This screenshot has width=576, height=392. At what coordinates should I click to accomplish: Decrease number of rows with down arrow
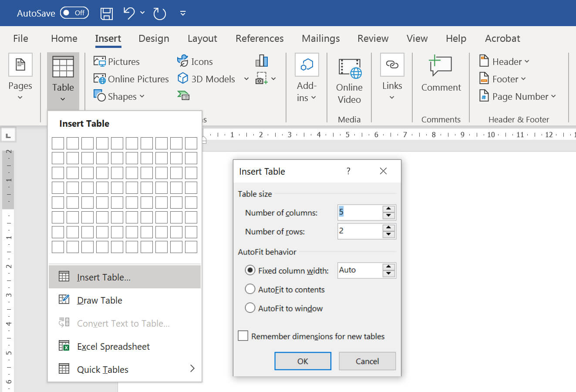(x=389, y=235)
